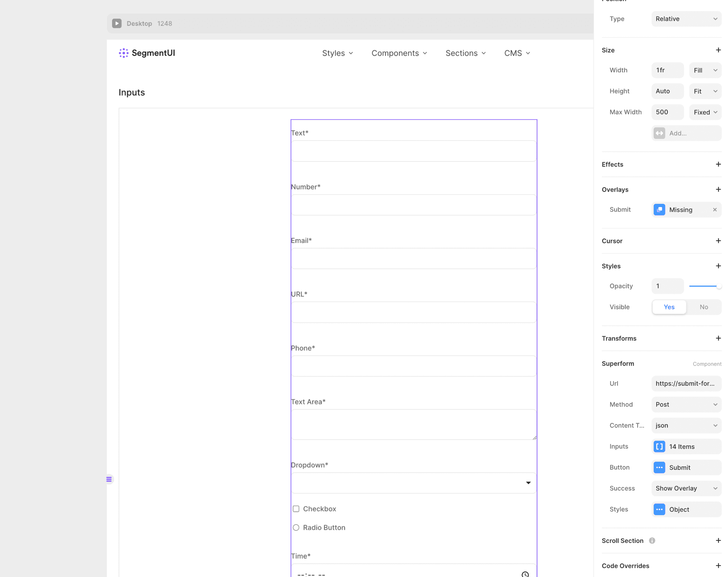Open the Success Show Overlay dropdown
This screenshot has width=728, height=577.
(x=686, y=488)
